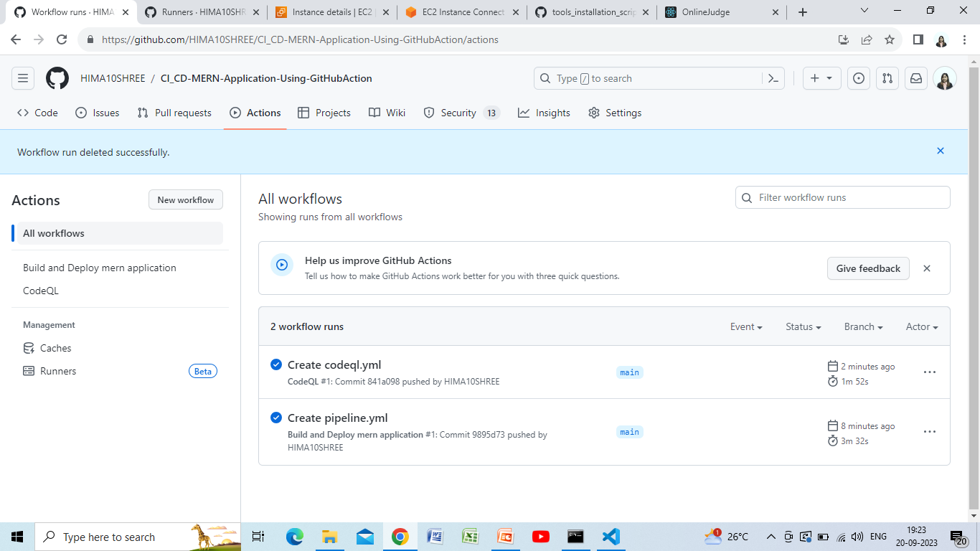Open YouTube app from taskbar

pyautogui.click(x=540, y=537)
